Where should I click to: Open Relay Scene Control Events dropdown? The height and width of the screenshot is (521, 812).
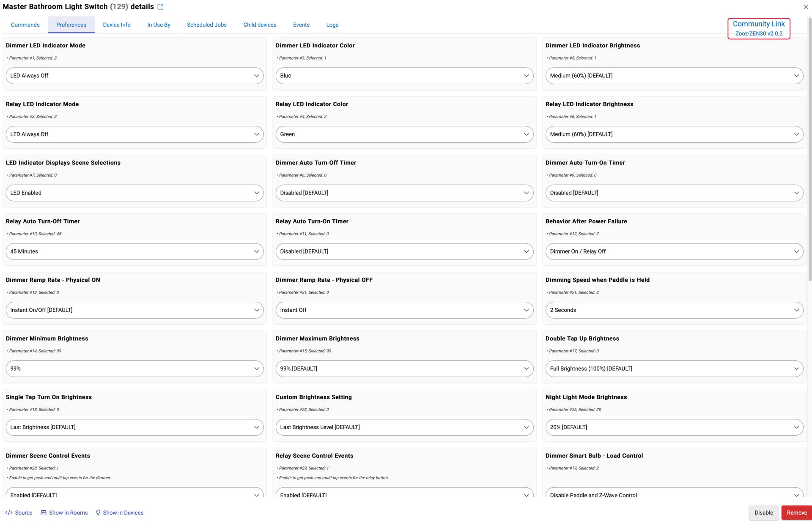(x=404, y=493)
